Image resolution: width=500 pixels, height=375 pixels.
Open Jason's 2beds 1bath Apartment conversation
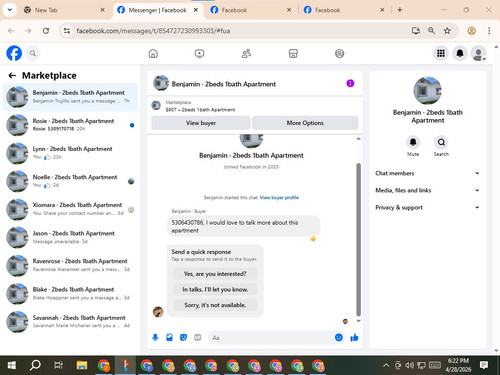70,237
